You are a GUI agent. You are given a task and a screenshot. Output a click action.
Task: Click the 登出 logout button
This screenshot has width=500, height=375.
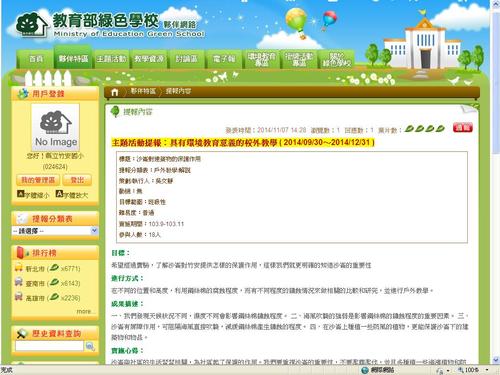tap(77, 180)
